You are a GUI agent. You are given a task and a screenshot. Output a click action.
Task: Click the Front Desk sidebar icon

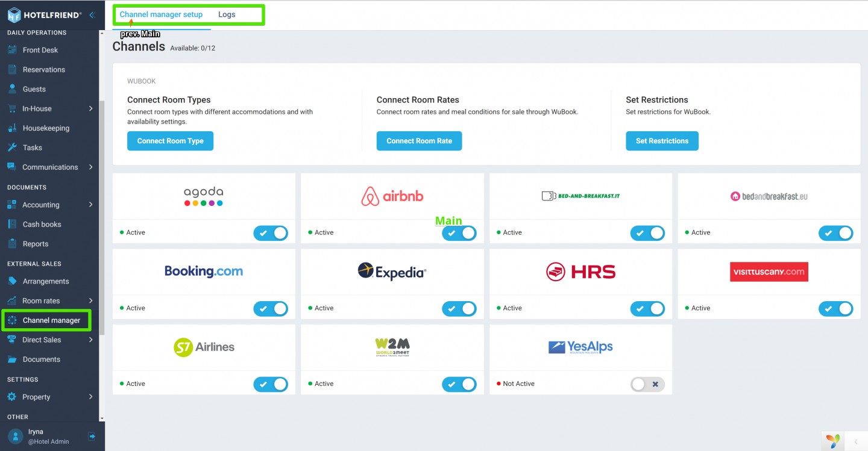[x=12, y=50]
